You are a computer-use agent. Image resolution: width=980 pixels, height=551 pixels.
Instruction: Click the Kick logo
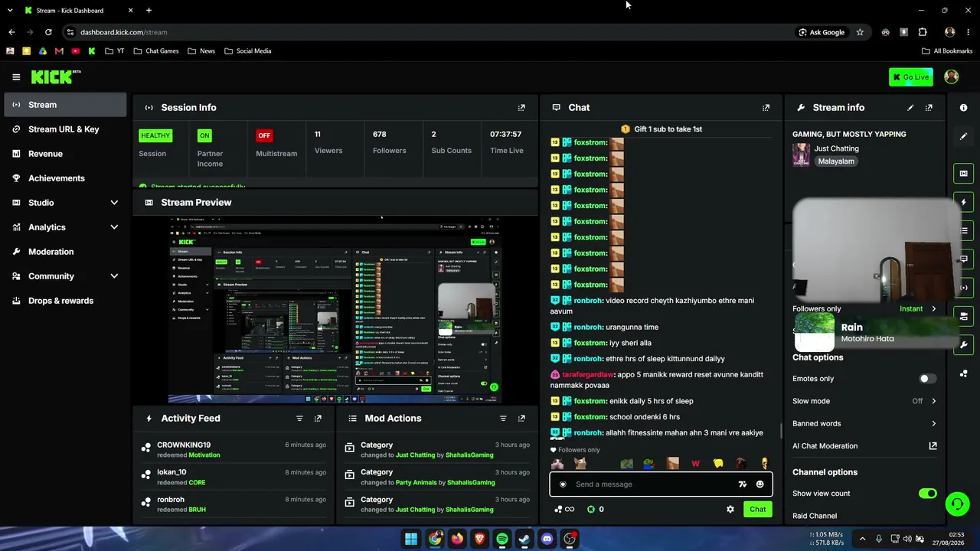pos(55,77)
